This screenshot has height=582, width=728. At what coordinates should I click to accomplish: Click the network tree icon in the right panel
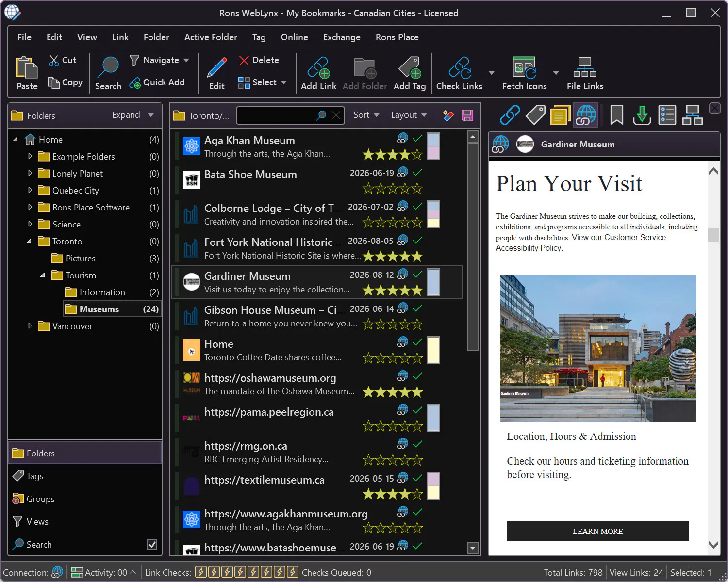[692, 115]
